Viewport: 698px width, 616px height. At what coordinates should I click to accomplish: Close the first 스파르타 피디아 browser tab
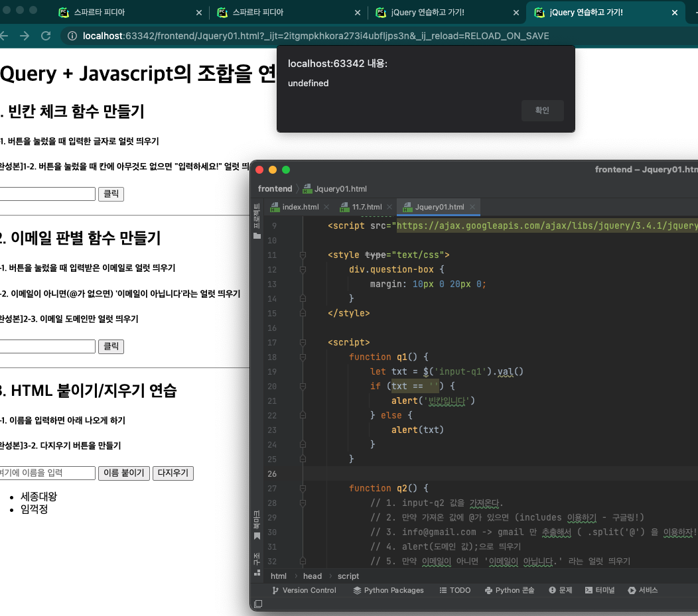tap(199, 13)
